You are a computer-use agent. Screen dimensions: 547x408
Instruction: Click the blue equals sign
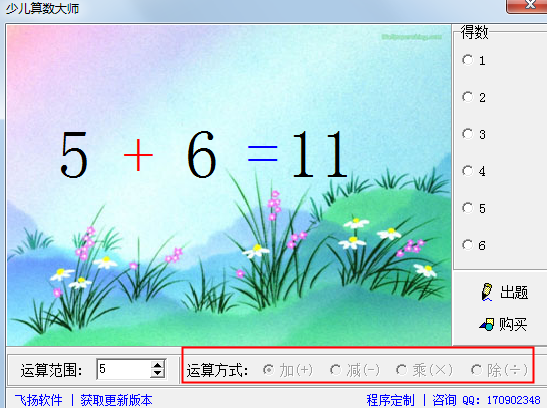262,154
